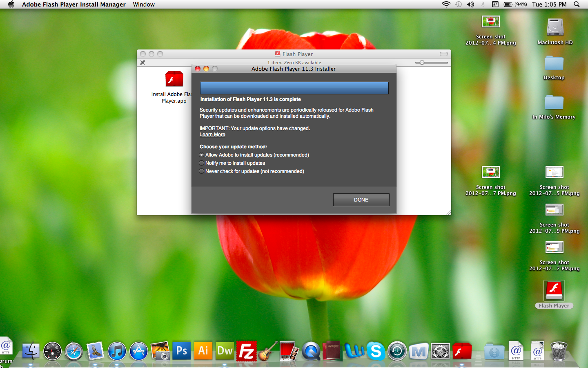Select Screen shot 2012-07...5 PM.png thumbnail
Image resolution: width=588 pixels, height=368 pixels.
[555, 172]
